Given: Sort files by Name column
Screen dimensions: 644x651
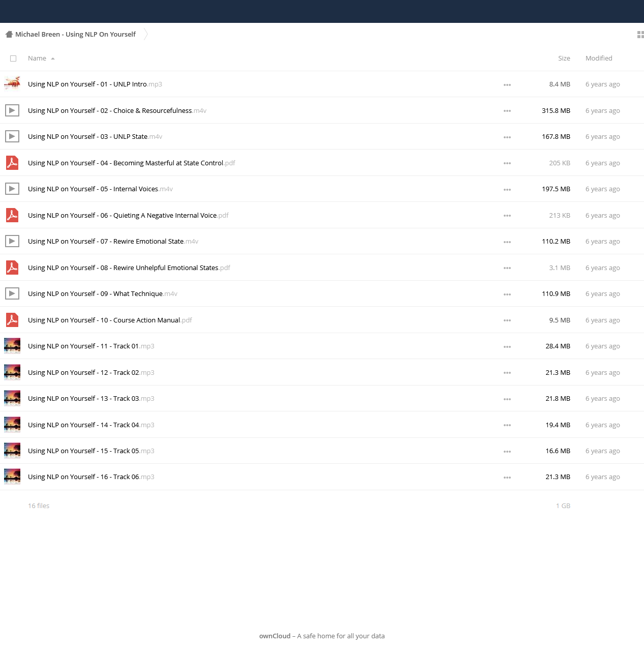Looking at the screenshot, I should pos(37,58).
